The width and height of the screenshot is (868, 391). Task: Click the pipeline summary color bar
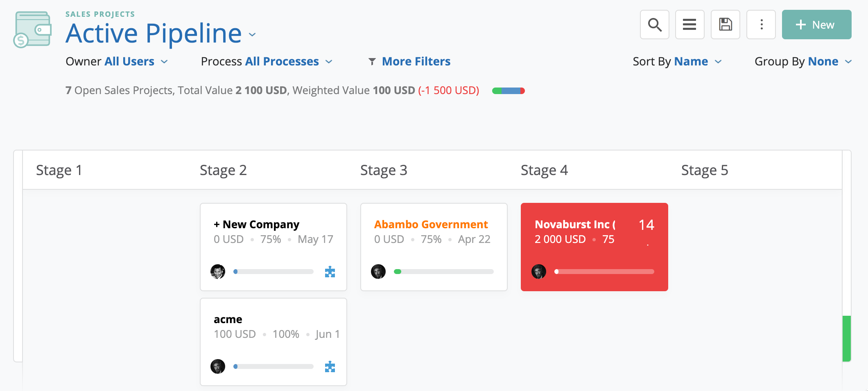tap(509, 91)
